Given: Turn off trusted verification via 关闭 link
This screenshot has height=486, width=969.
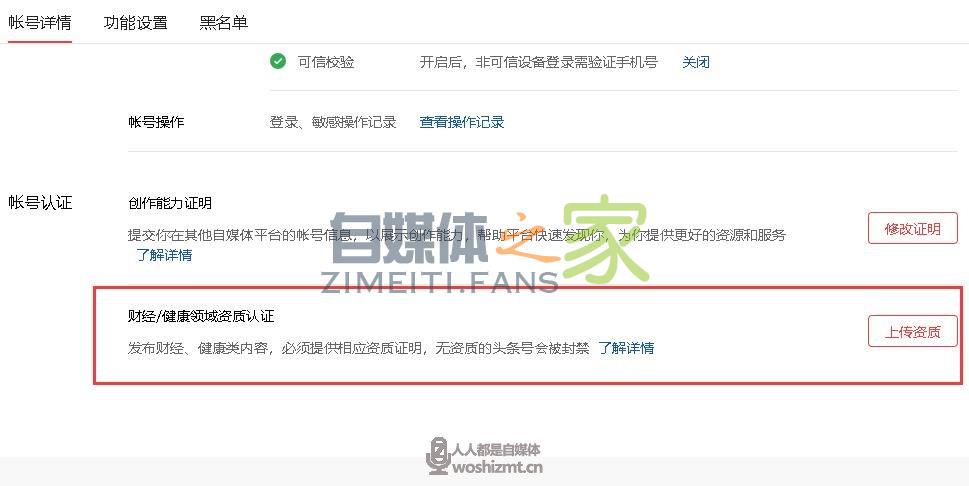Looking at the screenshot, I should (696, 62).
